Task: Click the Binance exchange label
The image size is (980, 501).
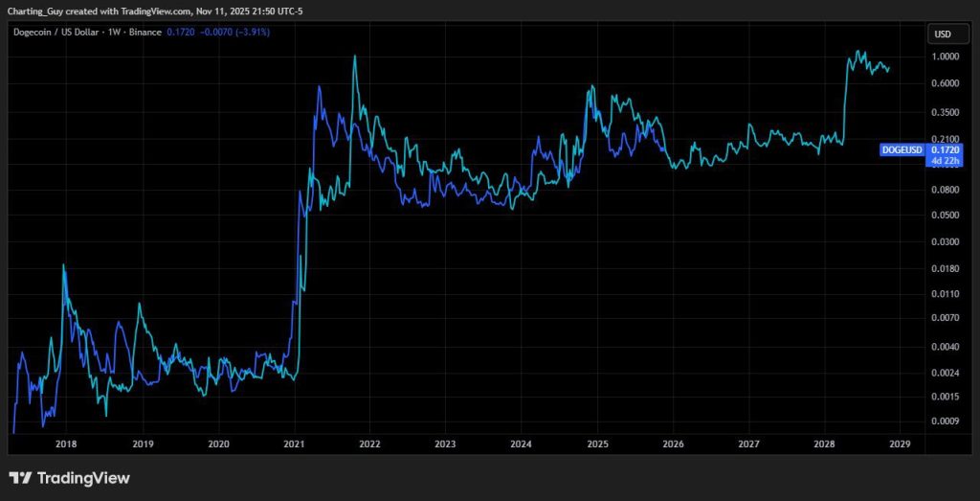Action: tap(145, 32)
